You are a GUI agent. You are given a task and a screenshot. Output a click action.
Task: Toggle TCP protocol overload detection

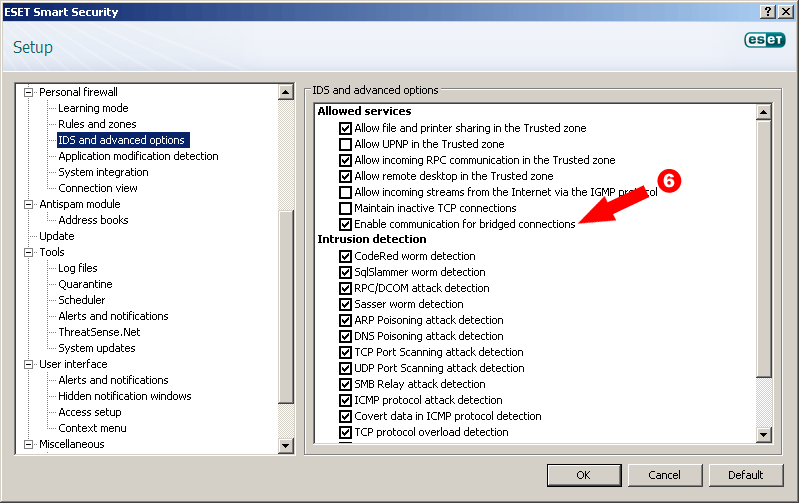click(345, 432)
